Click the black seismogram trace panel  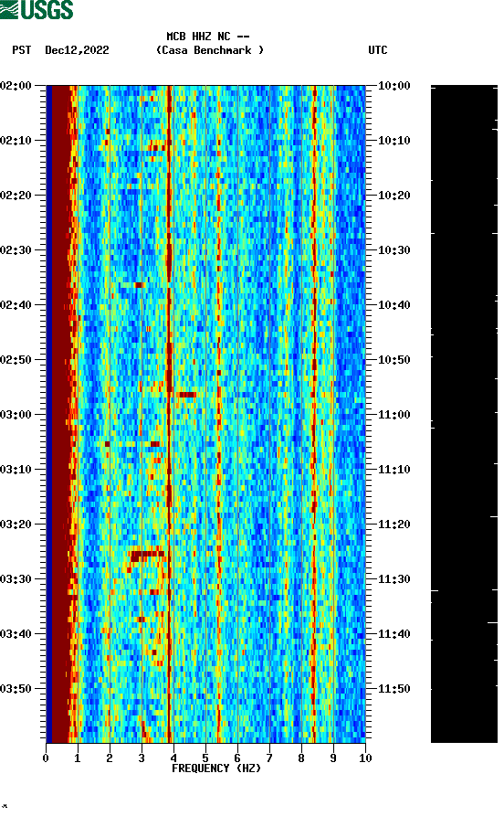click(x=464, y=414)
